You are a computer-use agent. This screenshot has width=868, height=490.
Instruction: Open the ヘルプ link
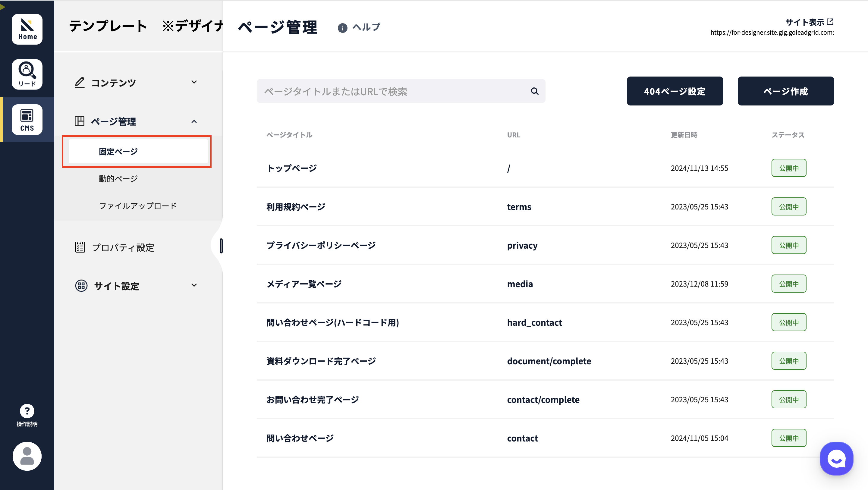366,27
